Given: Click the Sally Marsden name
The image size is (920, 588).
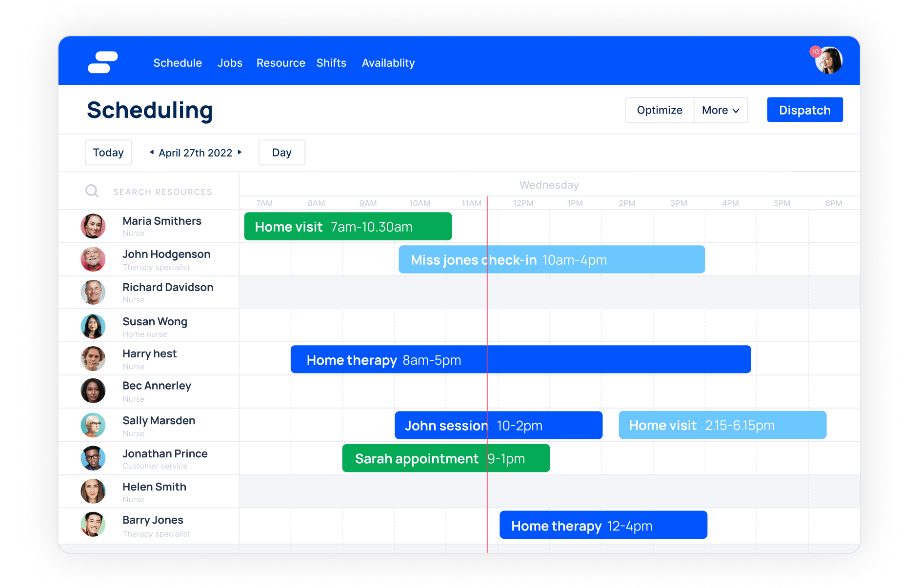Looking at the screenshot, I should 159,420.
